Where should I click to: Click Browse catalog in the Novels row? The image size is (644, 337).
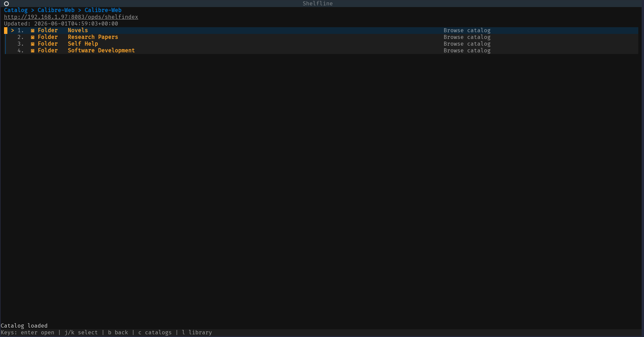click(x=467, y=30)
